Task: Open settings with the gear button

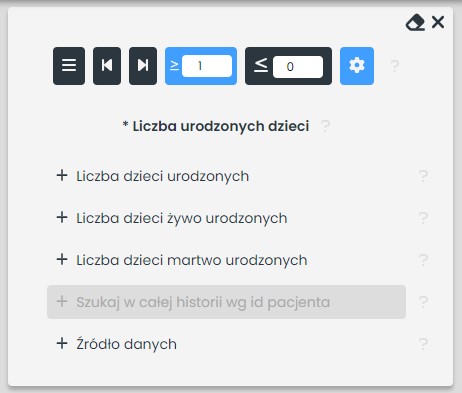Action: pyautogui.click(x=357, y=66)
